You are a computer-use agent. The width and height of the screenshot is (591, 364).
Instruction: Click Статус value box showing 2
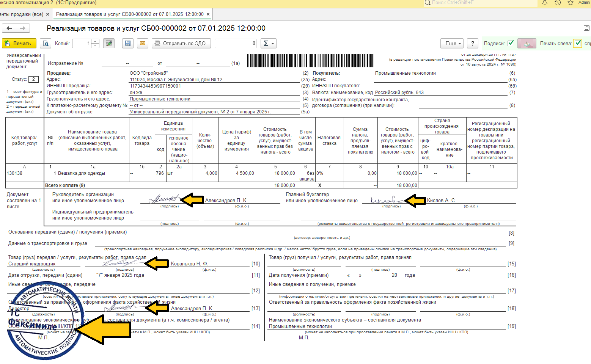tap(34, 79)
